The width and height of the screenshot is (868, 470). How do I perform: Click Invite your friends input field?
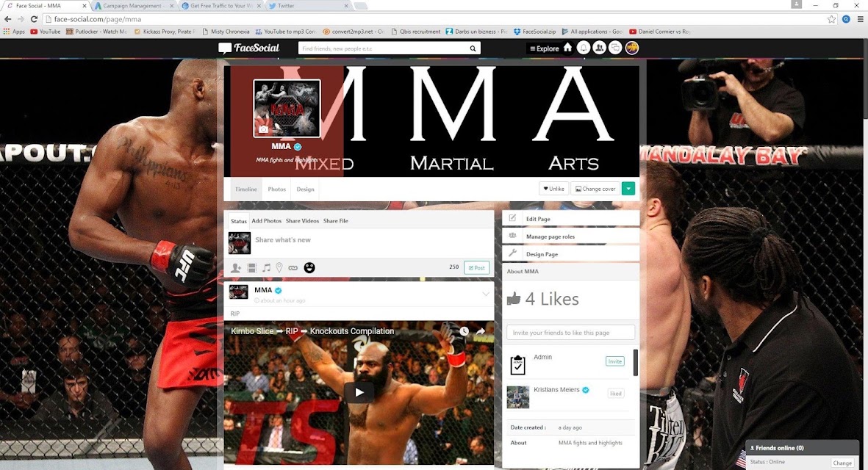click(x=571, y=333)
